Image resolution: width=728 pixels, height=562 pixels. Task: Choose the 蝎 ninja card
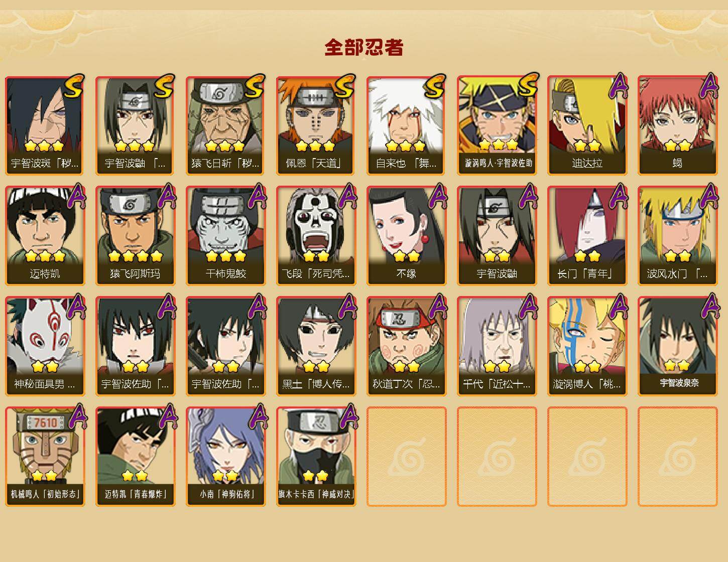(x=677, y=125)
